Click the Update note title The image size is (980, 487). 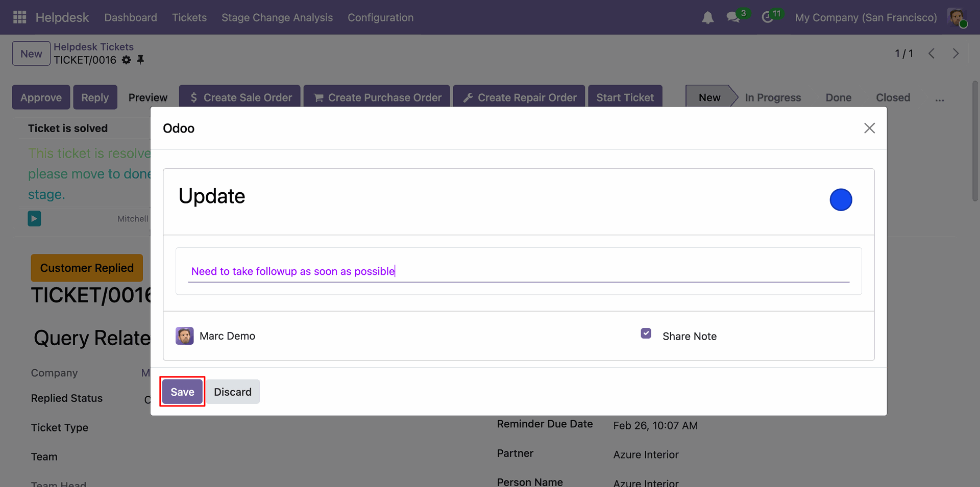212,196
